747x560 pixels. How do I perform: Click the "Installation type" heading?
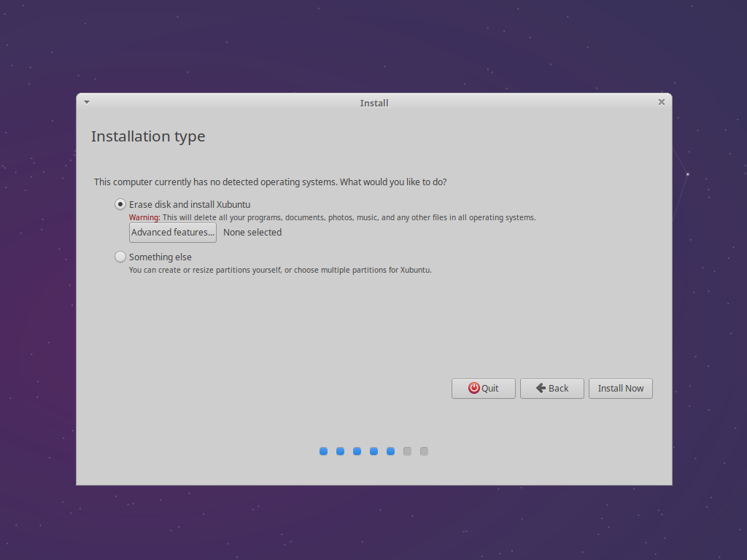click(x=148, y=136)
